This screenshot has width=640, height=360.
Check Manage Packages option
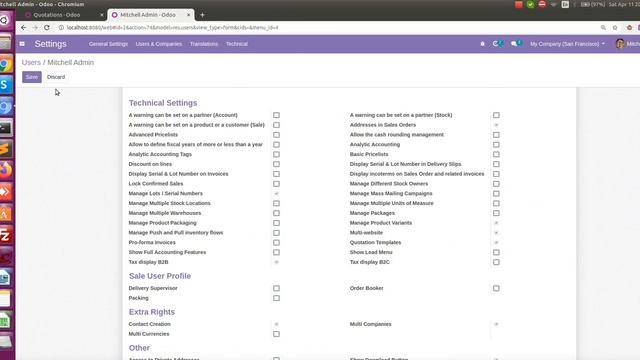click(496, 213)
